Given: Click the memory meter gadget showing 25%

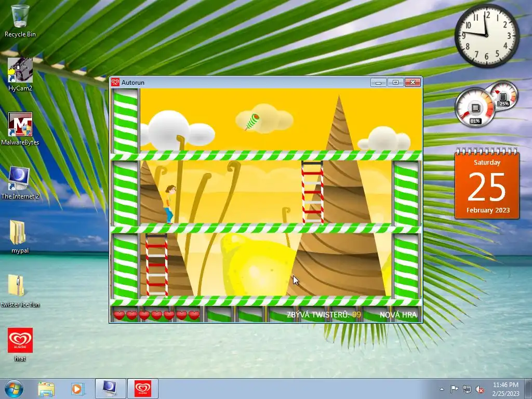Looking at the screenshot, I should (x=503, y=96).
